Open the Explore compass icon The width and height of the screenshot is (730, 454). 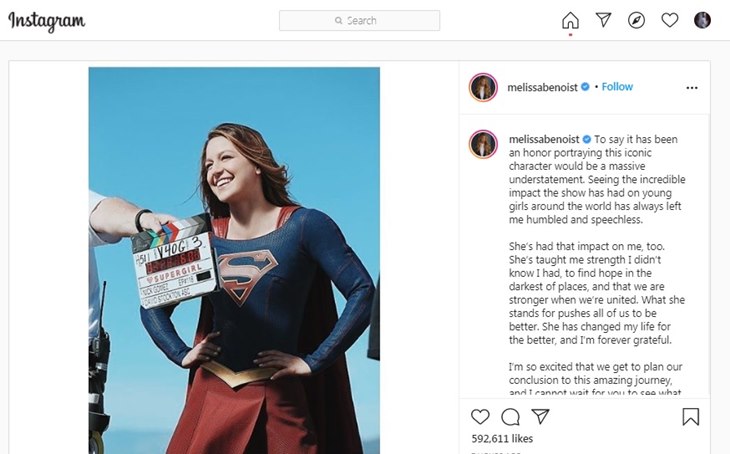636,20
